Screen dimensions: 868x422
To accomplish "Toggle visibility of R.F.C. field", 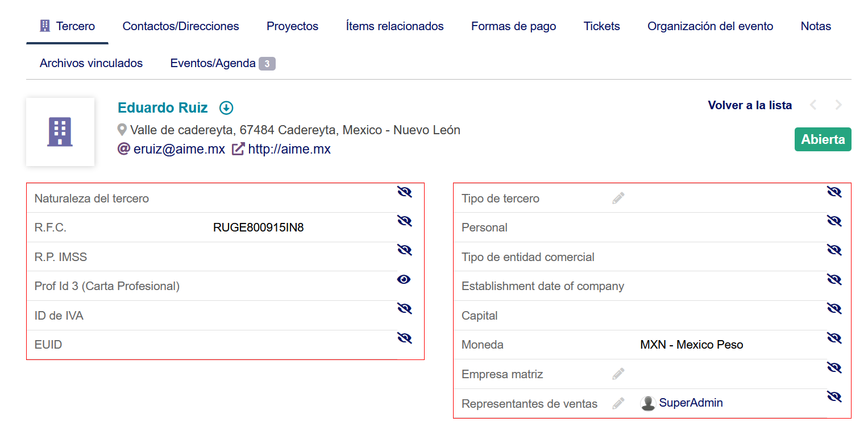I will 404,221.
